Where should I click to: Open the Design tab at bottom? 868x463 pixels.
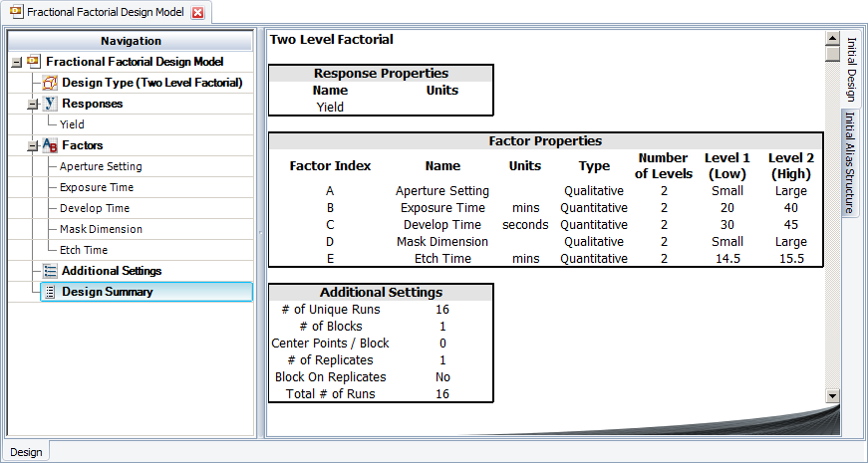26,452
